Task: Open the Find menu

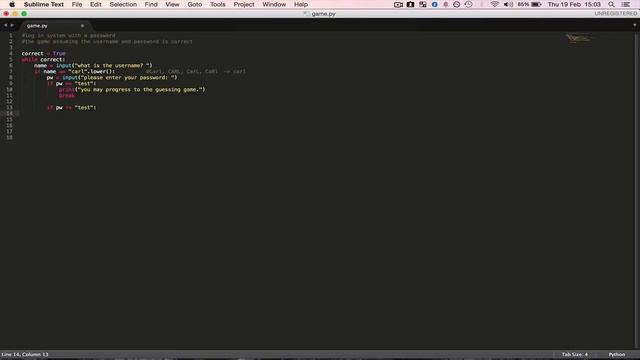Action: [151, 4]
